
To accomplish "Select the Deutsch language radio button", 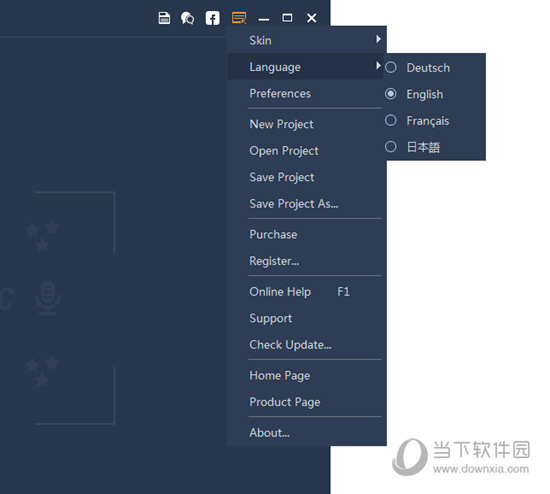I will click(x=391, y=67).
